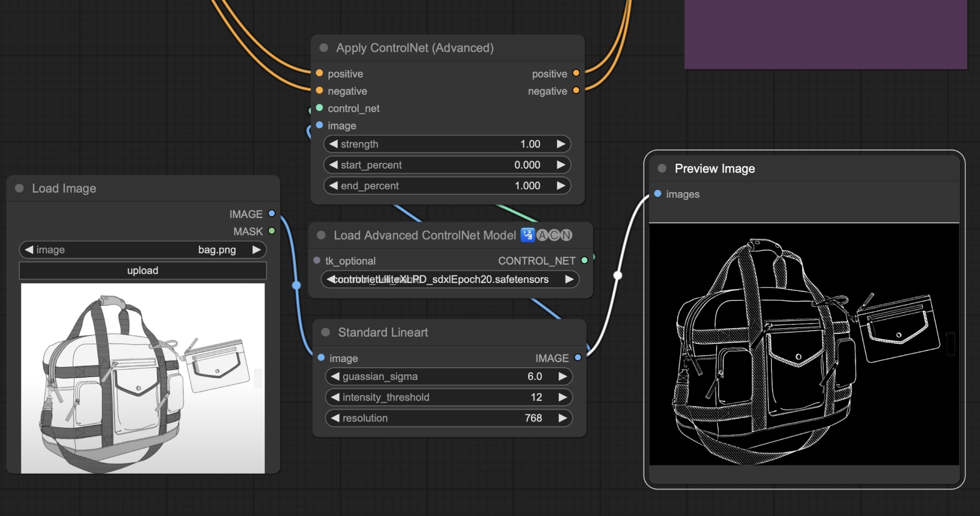Increase intensity_threshold with the right arrow
The height and width of the screenshot is (516, 980).
point(562,397)
